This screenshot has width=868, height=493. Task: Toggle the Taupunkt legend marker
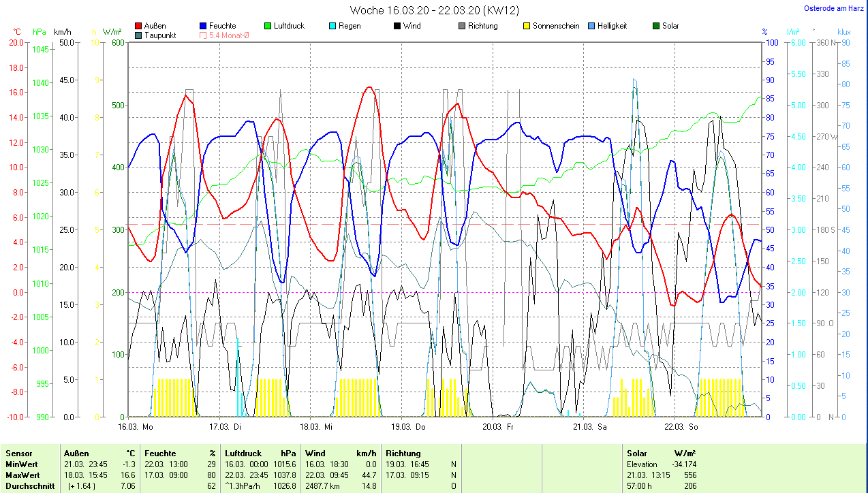(x=139, y=35)
